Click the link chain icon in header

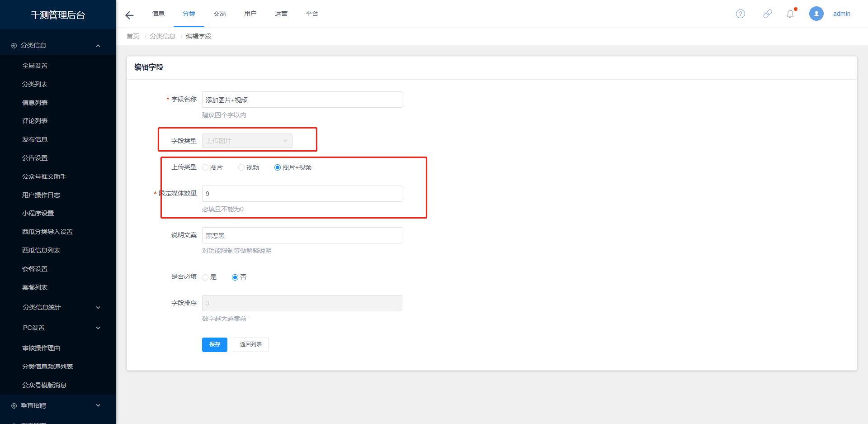(768, 14)
